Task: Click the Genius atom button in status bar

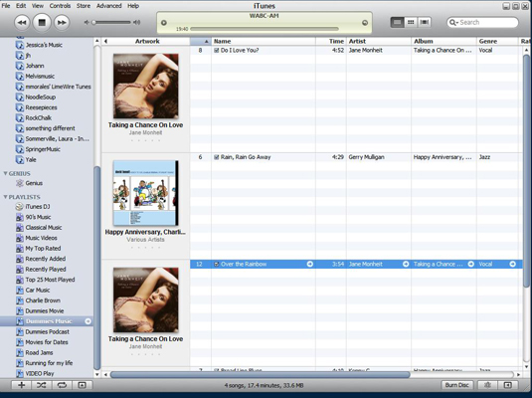Action: [x=488, y=385]
